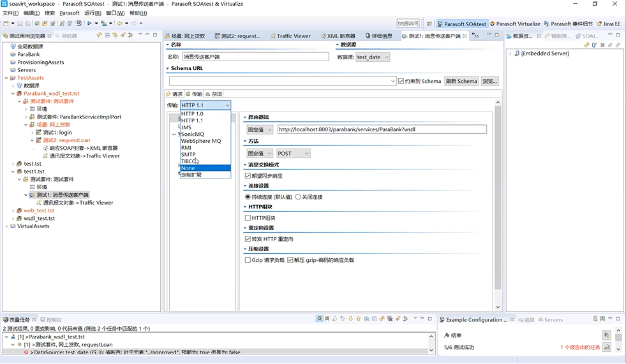Enable the HTTP组块 checkbox
This screenshot has height=364, width=626.
tap(248, 218)
